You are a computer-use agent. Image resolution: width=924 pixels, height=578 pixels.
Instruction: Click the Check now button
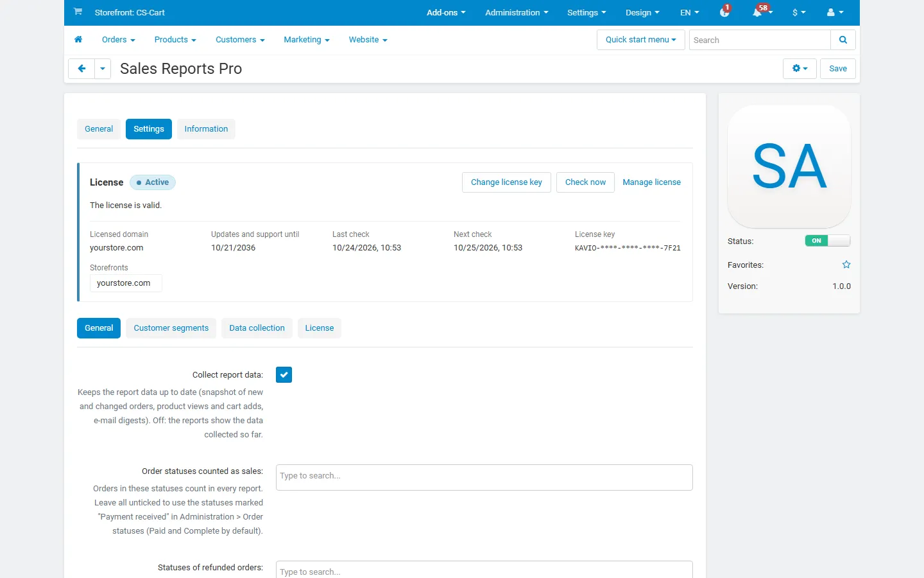pos(585,182)
